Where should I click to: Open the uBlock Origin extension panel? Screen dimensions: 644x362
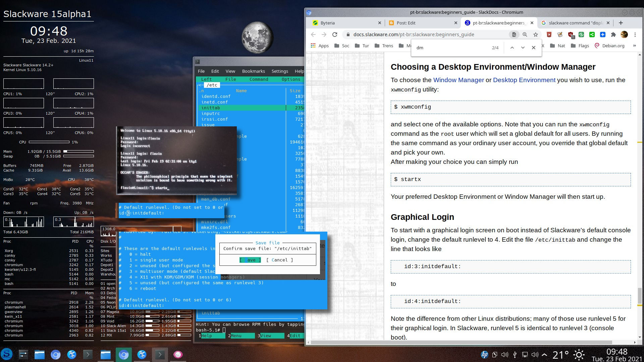(x=570, y=35)
